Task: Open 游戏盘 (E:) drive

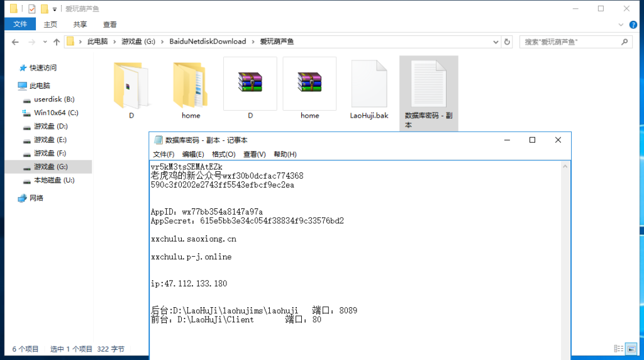Action: [x=50, y=140]
